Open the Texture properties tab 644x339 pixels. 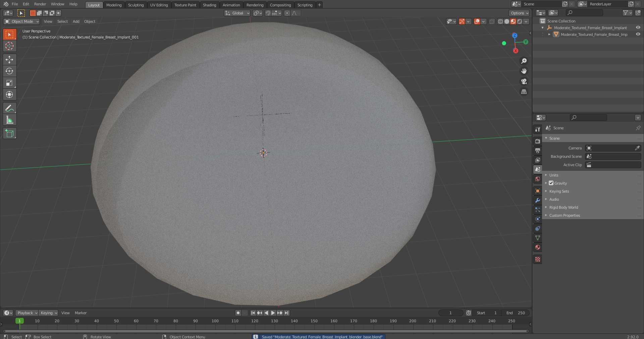point(538,259)
